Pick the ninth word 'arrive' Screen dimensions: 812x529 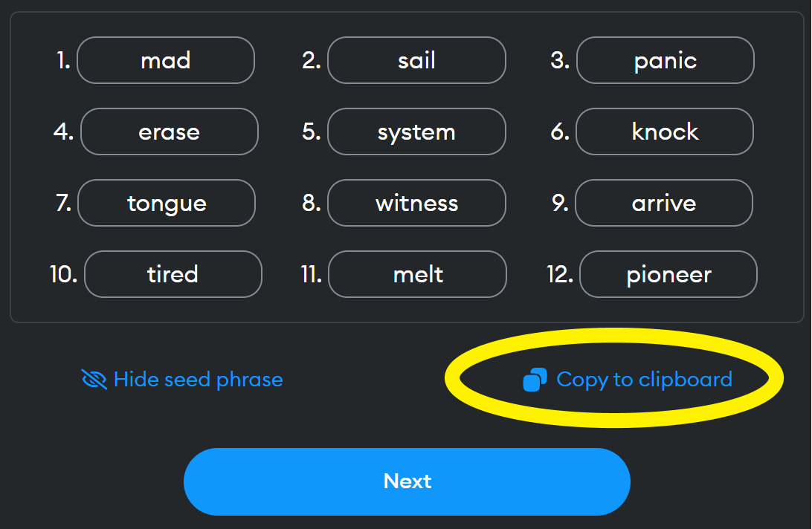point(664,203)
